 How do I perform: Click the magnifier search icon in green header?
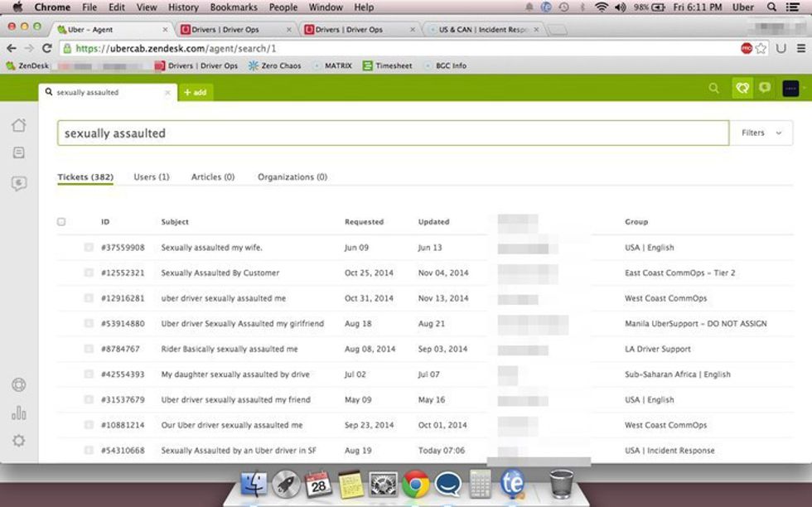pyautogui.click(x=714, y=89)
